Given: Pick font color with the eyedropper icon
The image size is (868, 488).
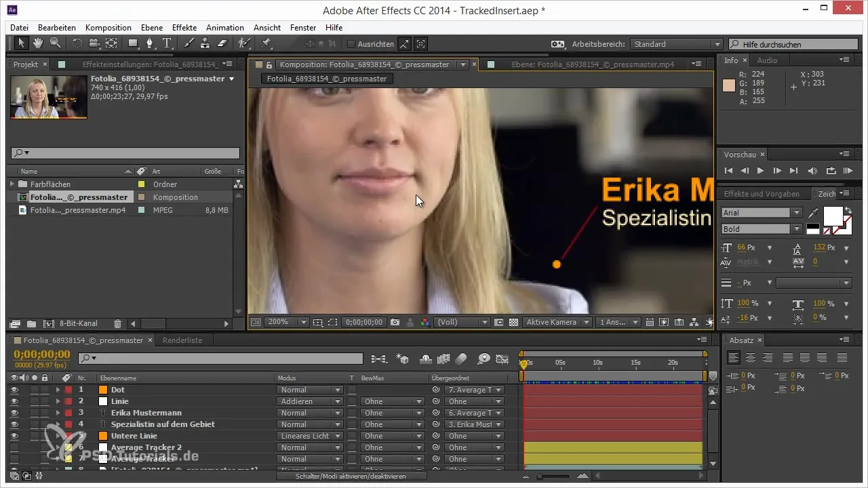Looking at the screenshot, I should coord(813,213).
